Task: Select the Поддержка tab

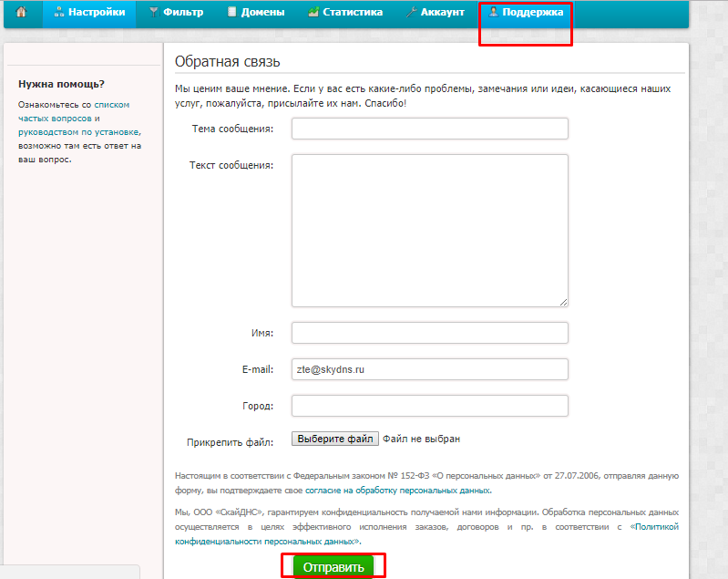Action: point(526,13)
